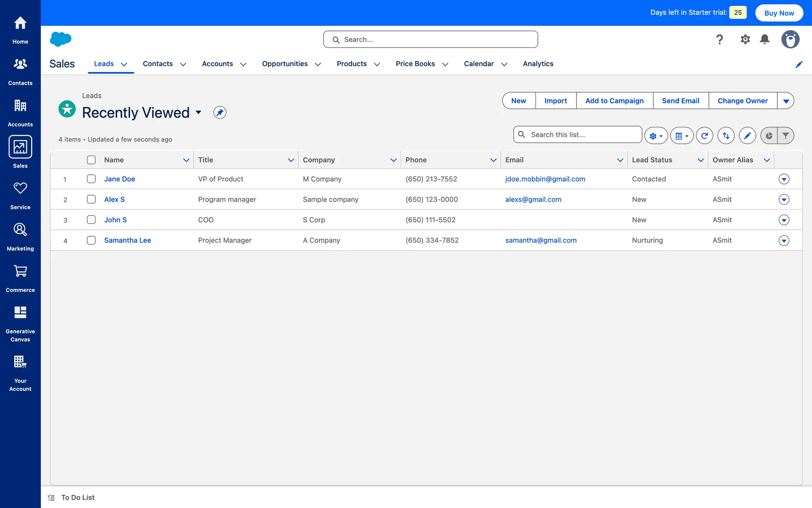Open Commerce in the left sidebar
Screen dimensions: 812x508
20,278
